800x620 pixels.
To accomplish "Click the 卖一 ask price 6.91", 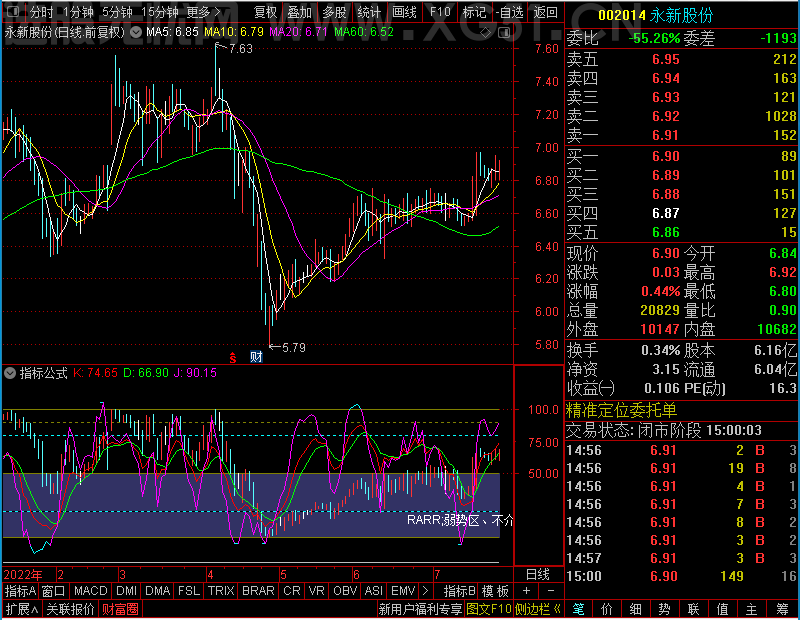I will click(x=666, y=135).
